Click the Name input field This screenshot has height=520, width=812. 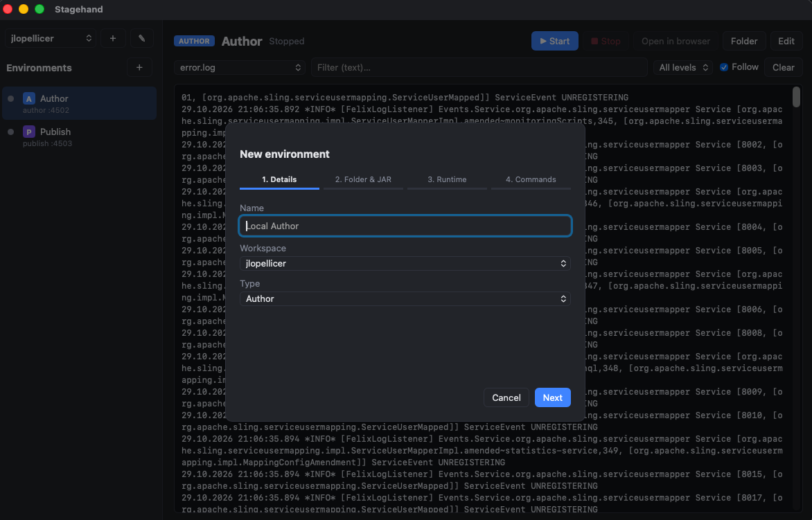click(405, 226)
